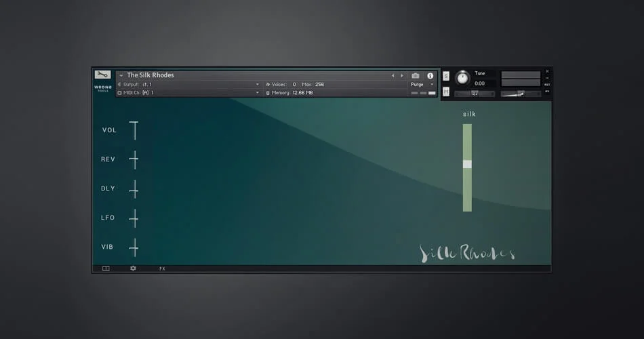
Task: Go to previous instrument preset arrow
Action: pyautogui.click(x=393, y=76)
